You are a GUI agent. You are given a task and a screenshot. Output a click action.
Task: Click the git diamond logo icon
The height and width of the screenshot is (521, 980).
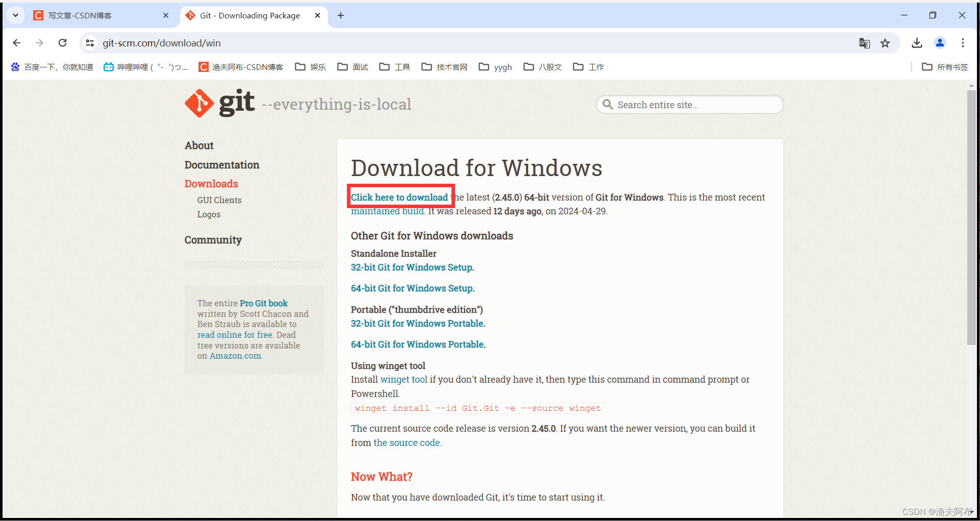(x=199, y=103)
